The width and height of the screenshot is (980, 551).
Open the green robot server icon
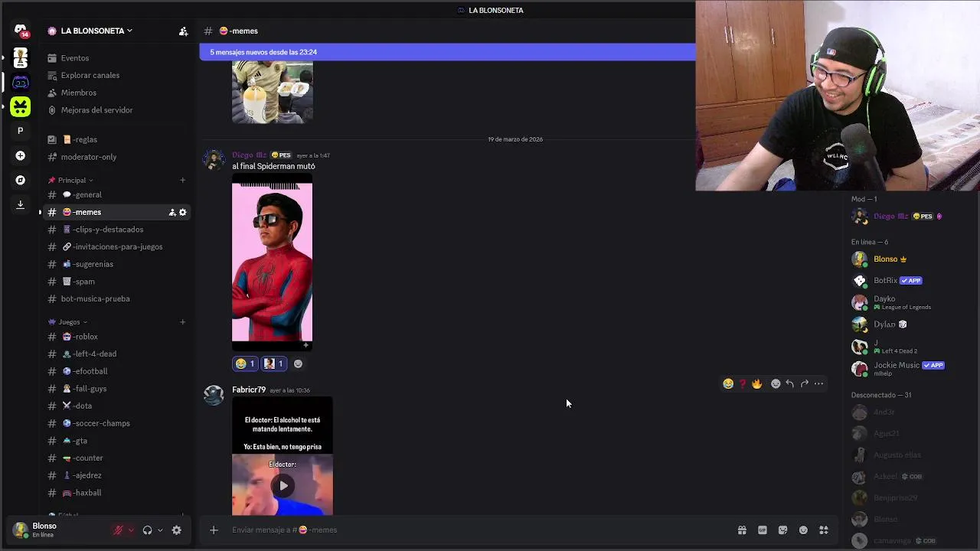tap(21, 106)
